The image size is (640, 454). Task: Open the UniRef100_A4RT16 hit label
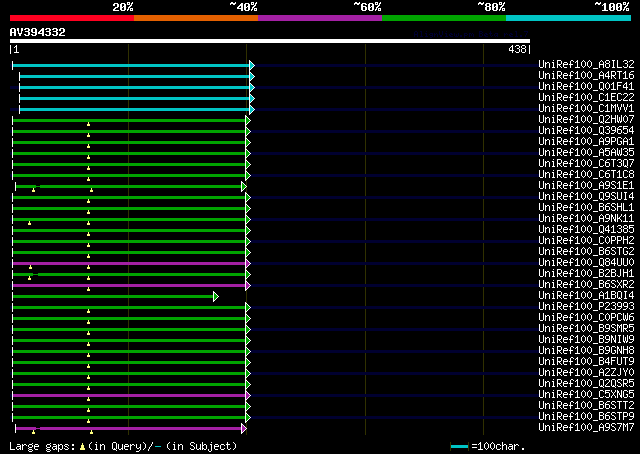click(x=586, y=75)
